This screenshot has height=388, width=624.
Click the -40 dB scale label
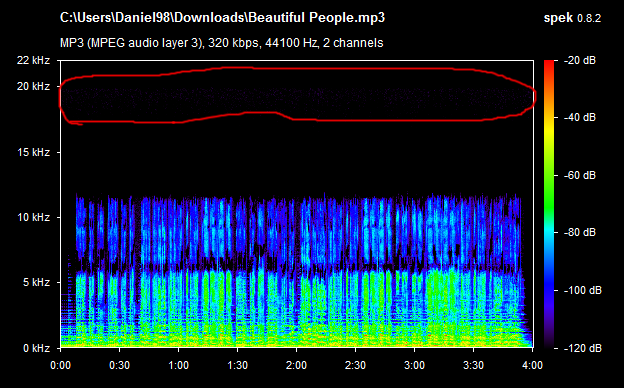click(580, 117)
